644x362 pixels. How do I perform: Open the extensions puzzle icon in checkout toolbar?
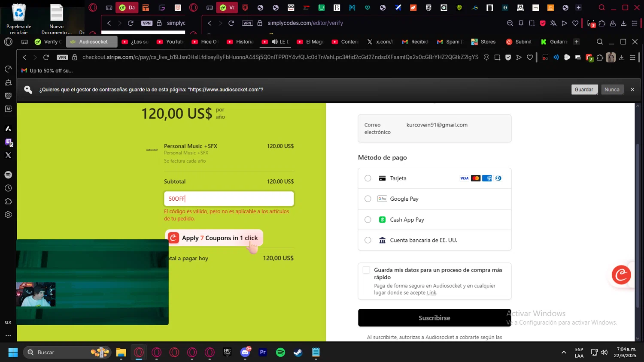click(600, 57)
